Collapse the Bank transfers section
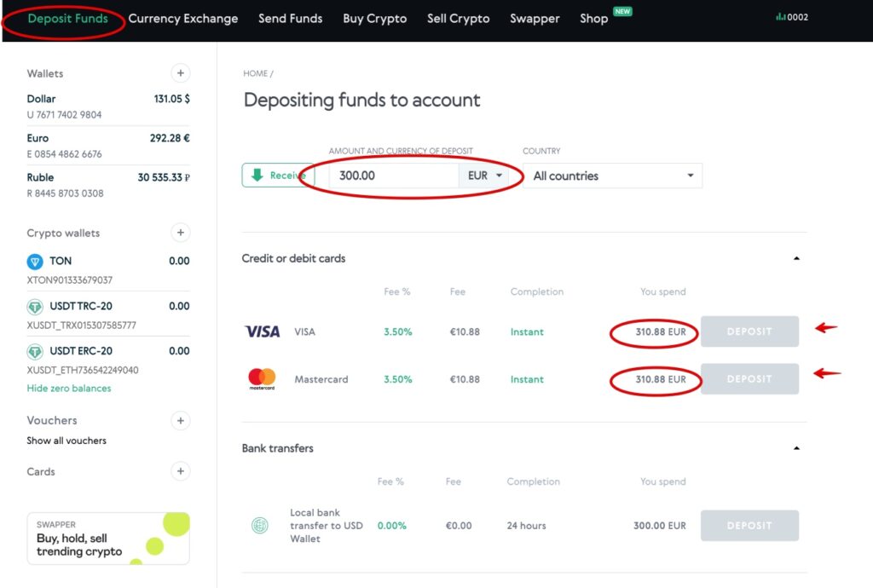 [x=796, y=448]
